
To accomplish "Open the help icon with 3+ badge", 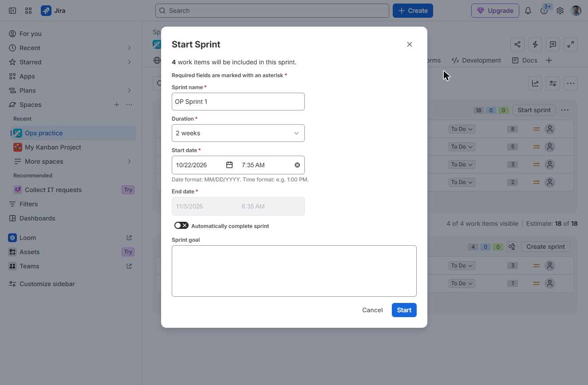I will [x=544, y=11].
